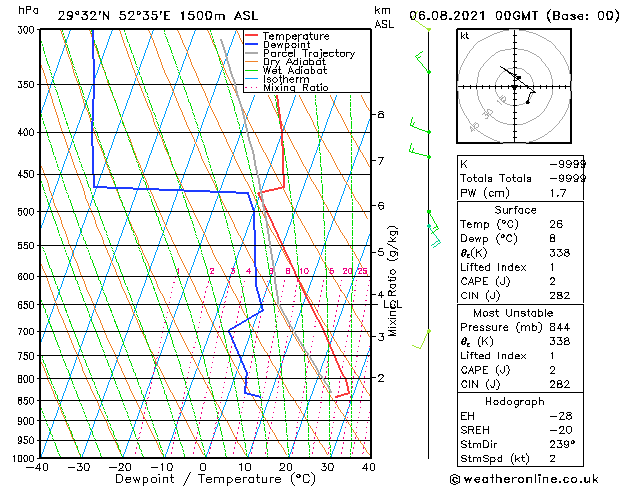Click the wind barb at 400 hPa

click(x=420, y=125)
